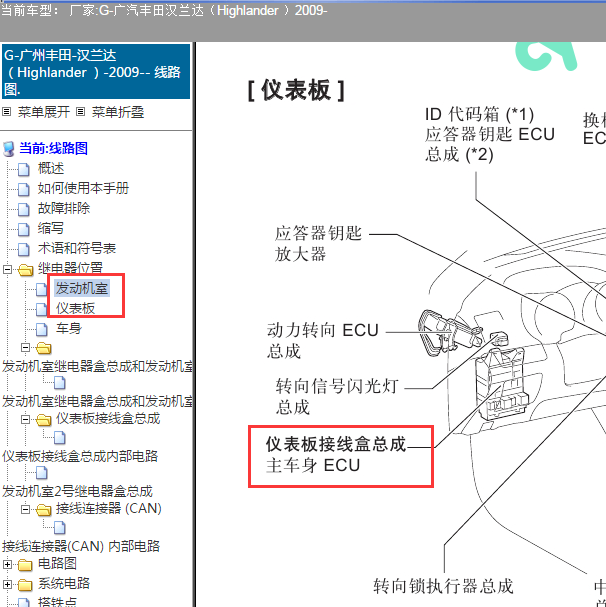Click 仪表板接线盒总成 主车身 ECU diagram label

(x=336, y=454)
